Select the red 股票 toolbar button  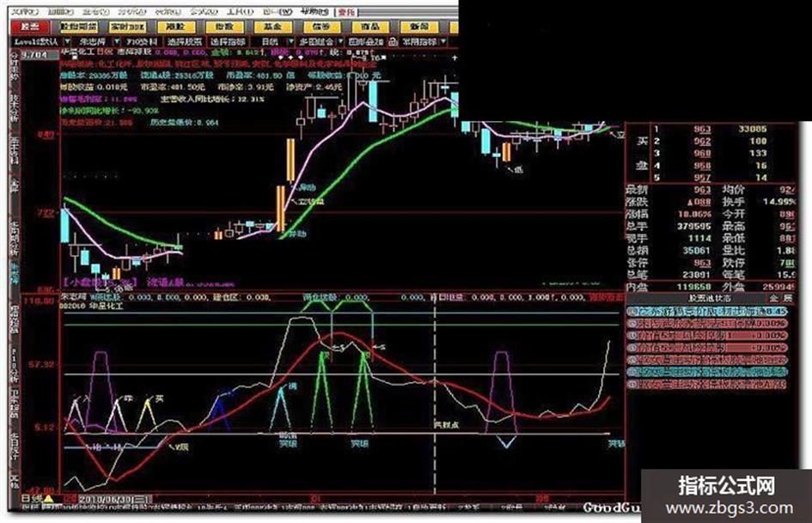click(29, 26)
